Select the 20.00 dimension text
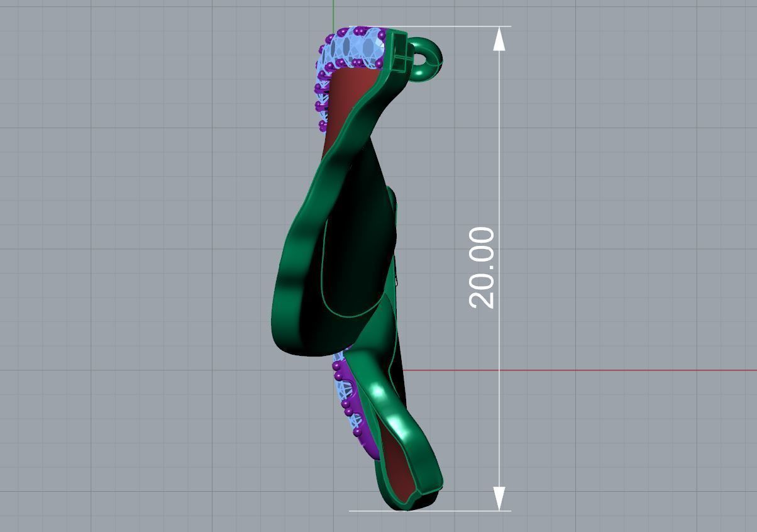 (482, 268)
